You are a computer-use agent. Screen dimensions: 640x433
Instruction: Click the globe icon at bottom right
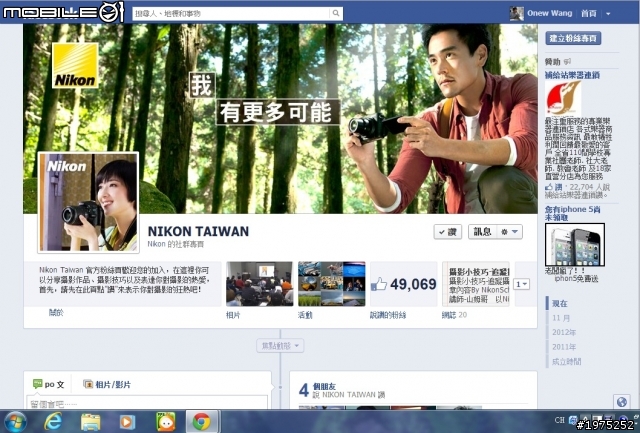click(x=622, y=402)
